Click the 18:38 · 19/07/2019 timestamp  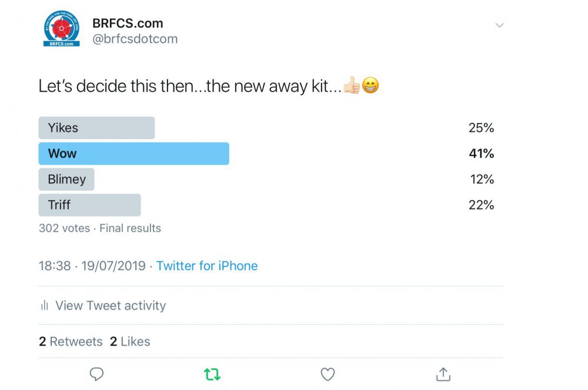(92, 266)
